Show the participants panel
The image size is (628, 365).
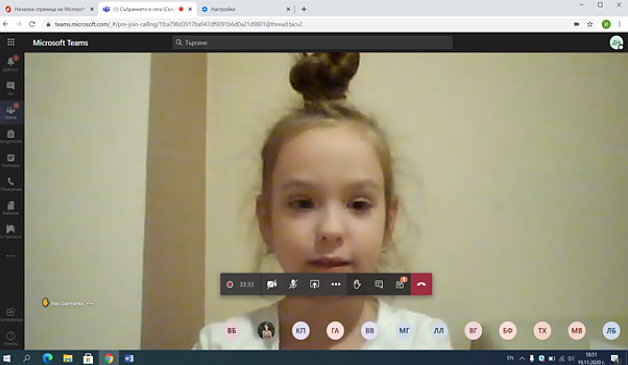click(x=400, y=284)
